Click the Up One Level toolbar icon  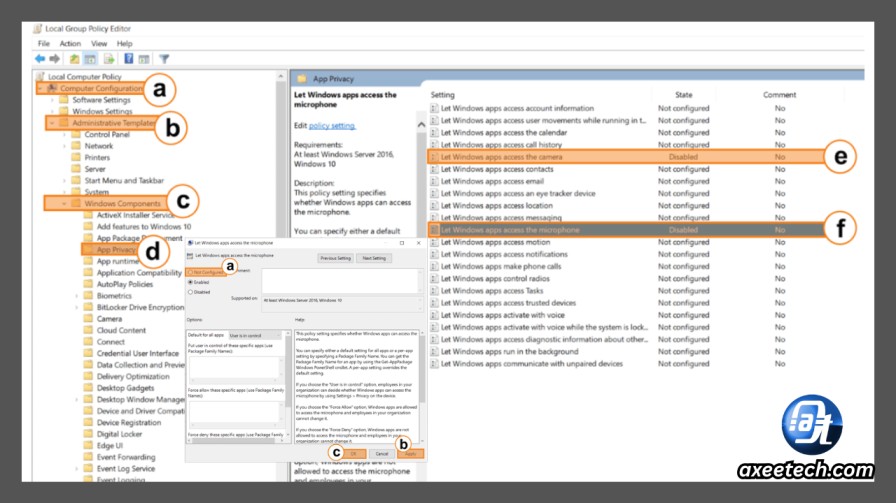click(74, 59)
